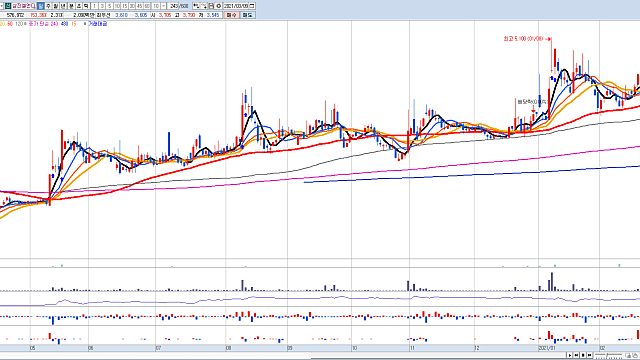This screenshot has width=640, height=360.
Task: Click the 저 low price value 3,545
Action: point(213,15)
